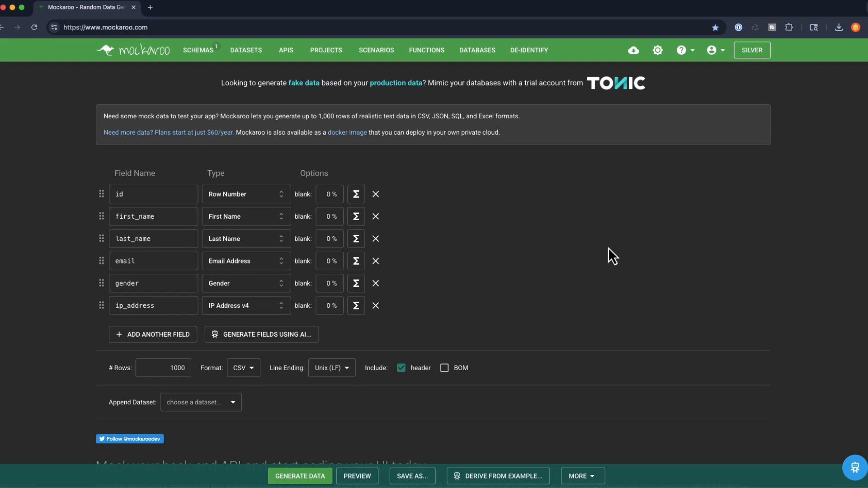The image size is (868, 488).
Task: Click the SILVER plan button
Action: click(752, 50)
